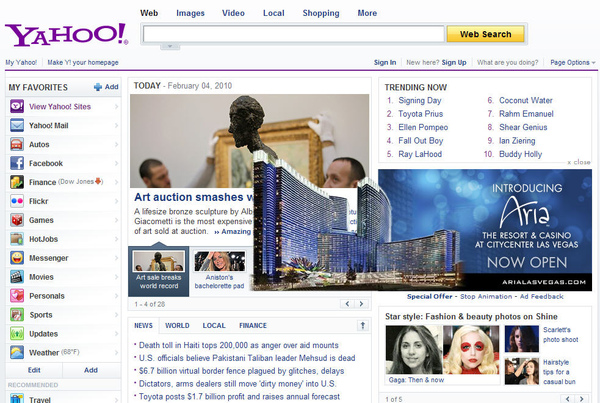Show previous Shine photo set with left arrow

(x=567, y=399)
